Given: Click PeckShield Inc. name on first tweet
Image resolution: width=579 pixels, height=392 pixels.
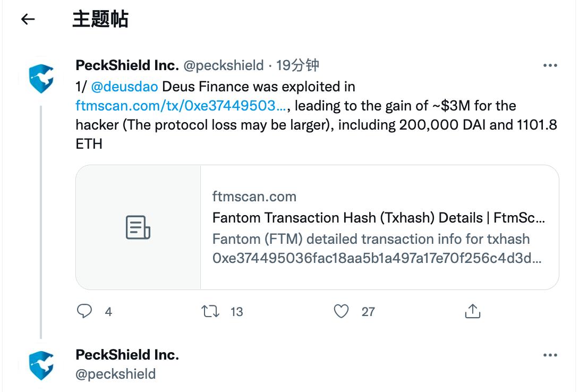Looking at the screenshot, I should (127, 65).
